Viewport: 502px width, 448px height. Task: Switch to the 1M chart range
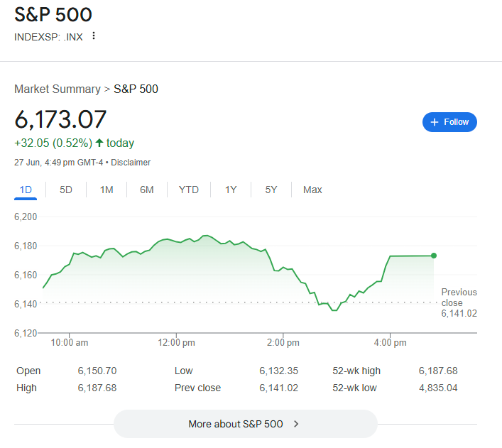(107, 190)
